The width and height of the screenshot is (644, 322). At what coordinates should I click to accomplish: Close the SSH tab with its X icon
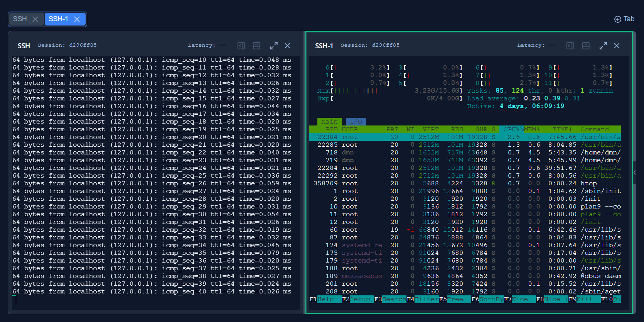[35, 19]
